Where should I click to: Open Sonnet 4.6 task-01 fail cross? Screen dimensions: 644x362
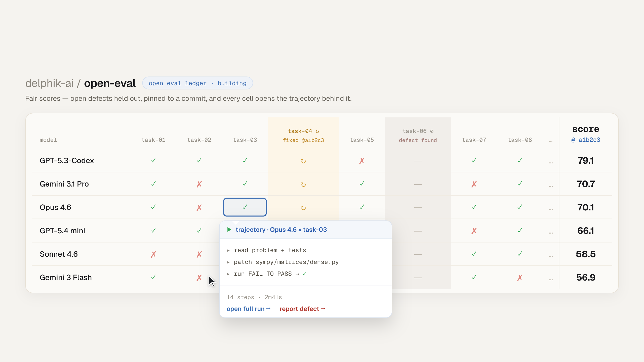[153, 254]
